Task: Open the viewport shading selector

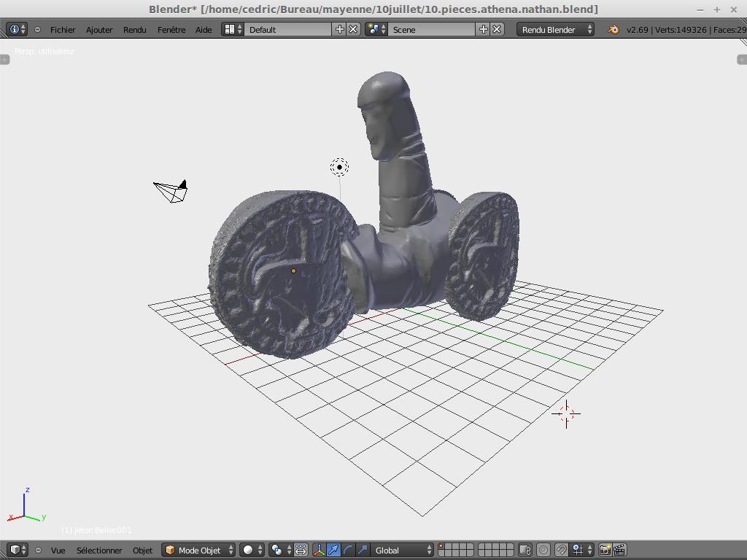Action: point(252,551)
